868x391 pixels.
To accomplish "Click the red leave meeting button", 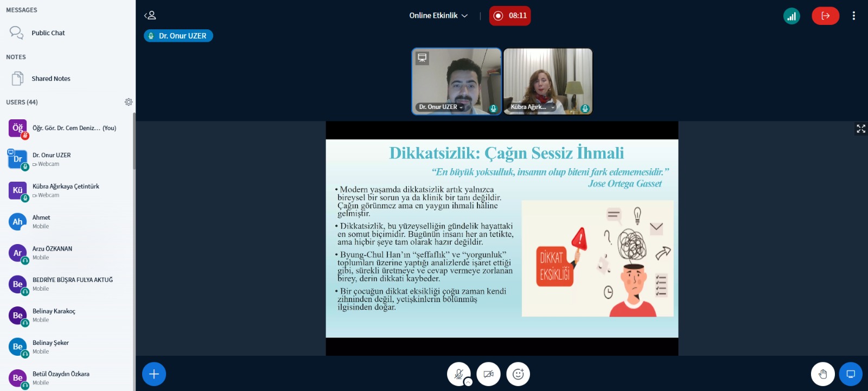I will pos(825,16).
